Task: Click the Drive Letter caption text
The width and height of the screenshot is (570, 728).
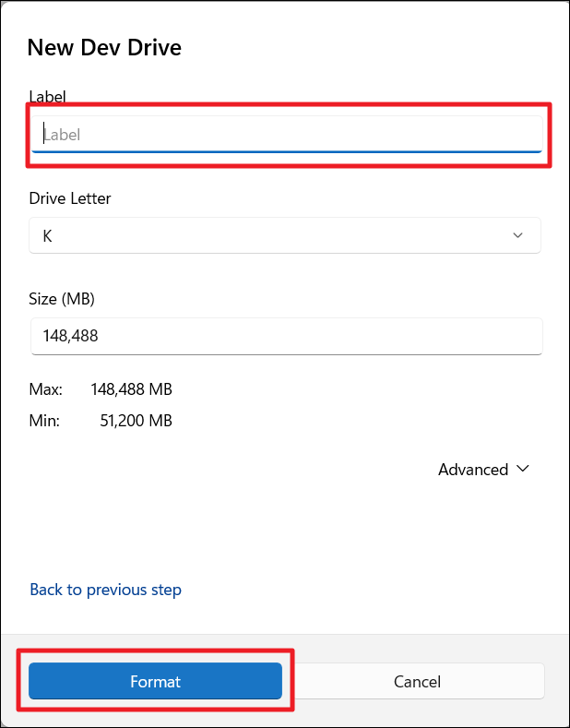Action: coord(70,198)
